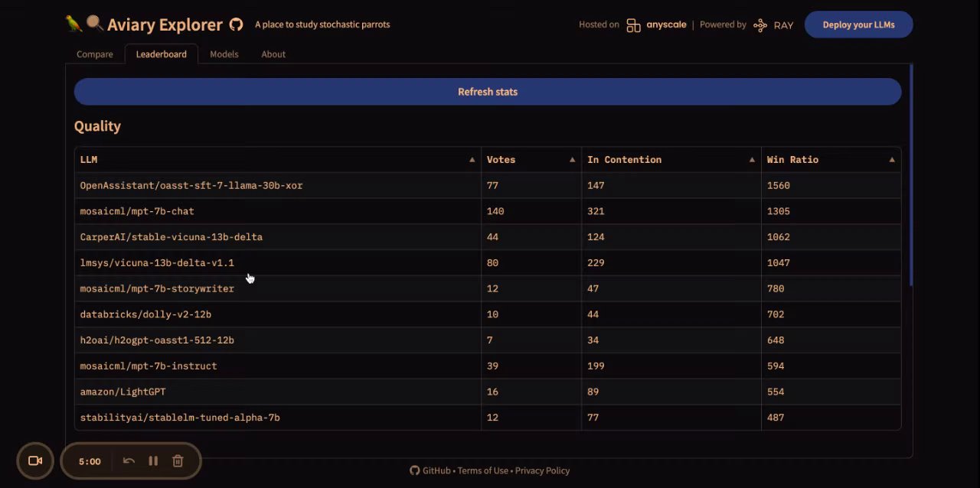Restart recording with the undo arrow icon
The image size is (980, 488).
pyautogui.click(x=129, y=460)
